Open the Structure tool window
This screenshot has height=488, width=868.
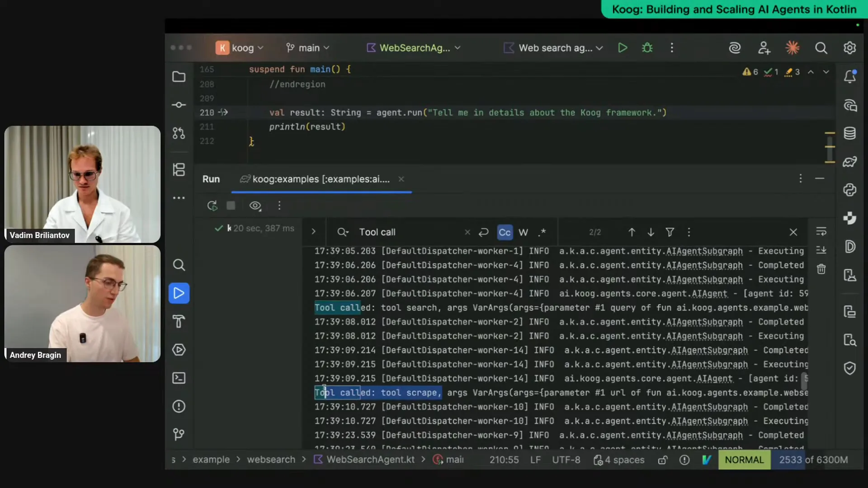tap(179, 169)
